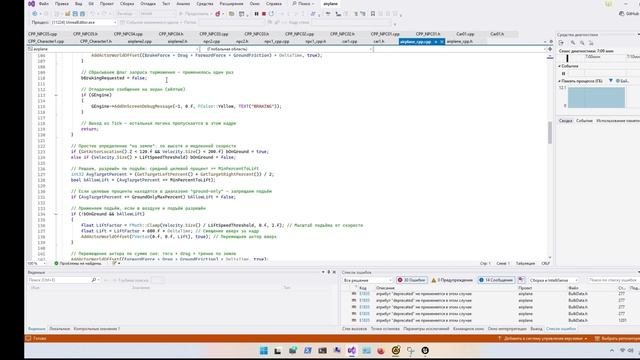Screen dimensions: 640x360
Task: Click the error filter clear icon
Action: [x=521, y=280]
